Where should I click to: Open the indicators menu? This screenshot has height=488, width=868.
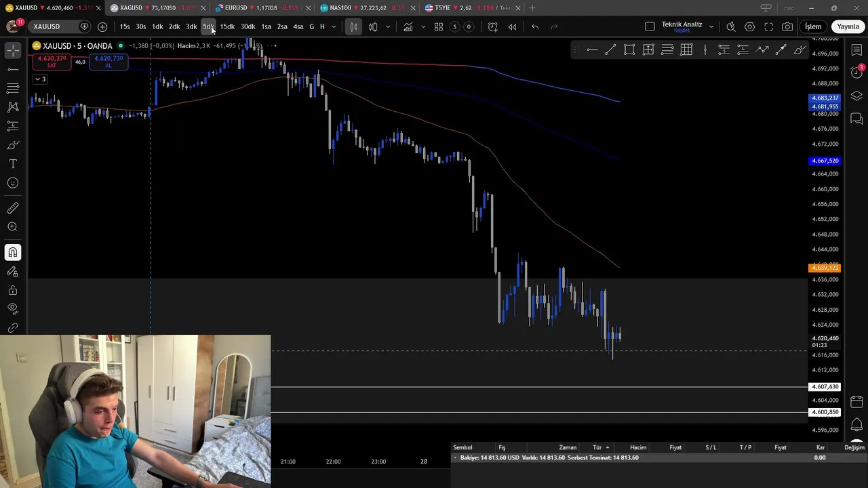click(x=408, y=26)
